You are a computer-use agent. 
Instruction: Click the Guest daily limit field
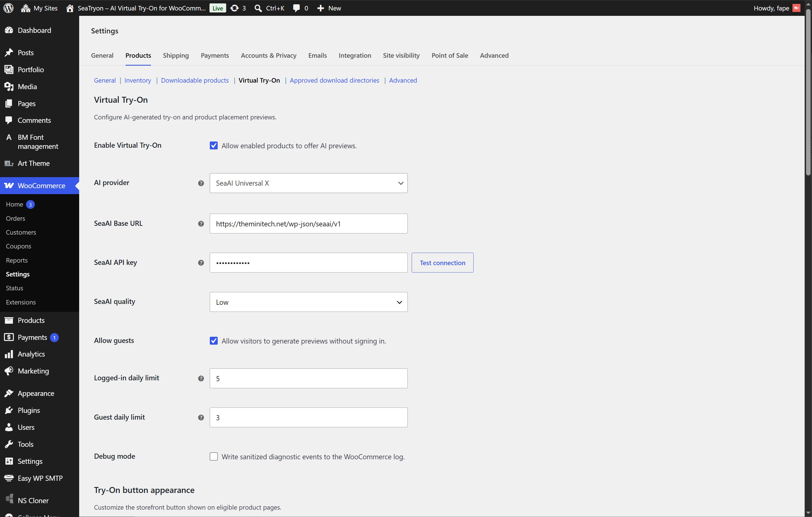tap(308, 418)
